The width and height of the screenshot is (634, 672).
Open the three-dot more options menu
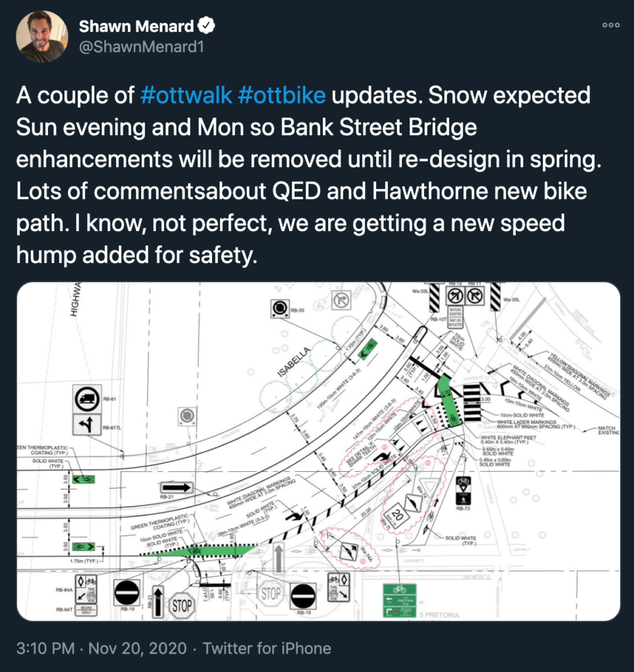pos(610,25)
